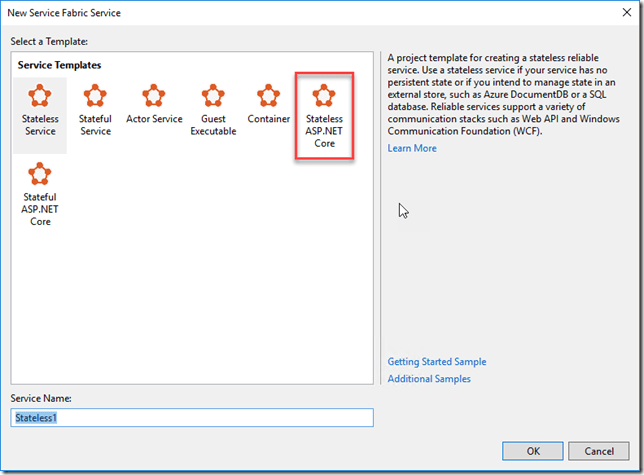This screenshot has width=644, height=475.
Task: Click the "Guest Executable" text label
Action: click(x=213, y=125)
